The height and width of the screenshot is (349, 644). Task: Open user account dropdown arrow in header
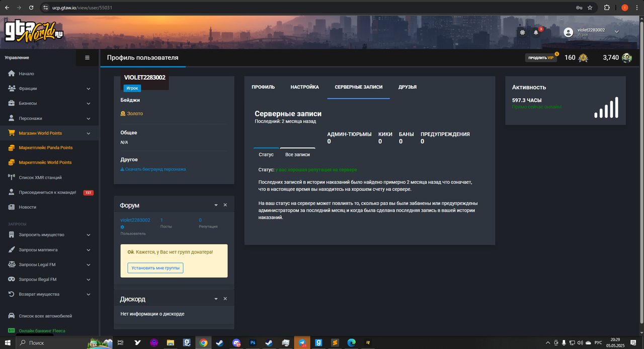click(617, 32)
